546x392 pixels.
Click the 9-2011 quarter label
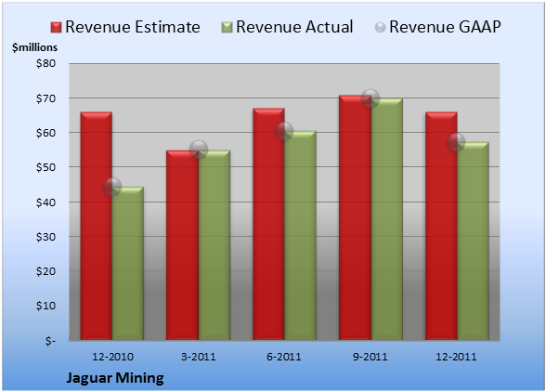370,357
